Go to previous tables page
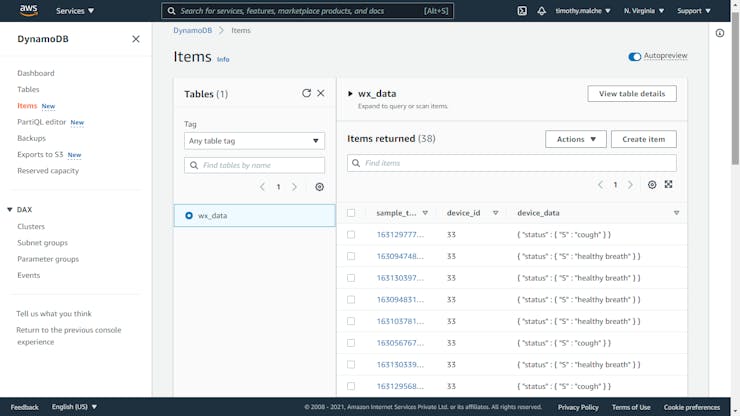This screenshot has height=416, width=740. coord(262,187)
